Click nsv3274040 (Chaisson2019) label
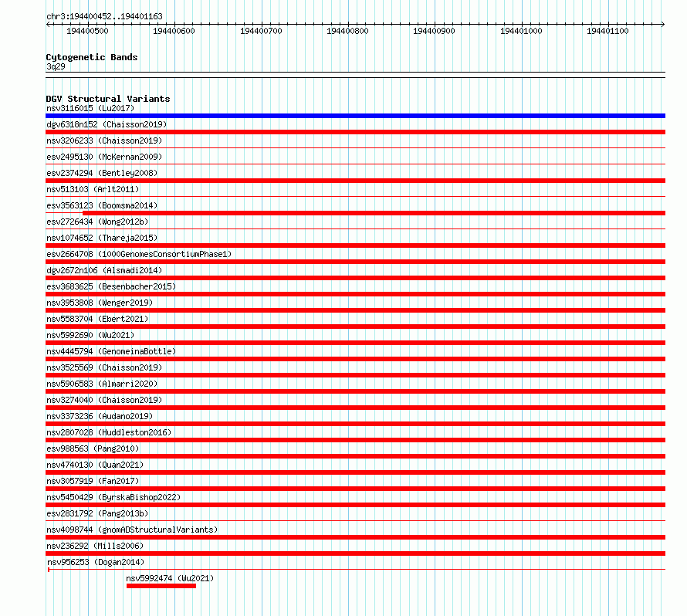687x616 pixels. [x=104, y=400]
